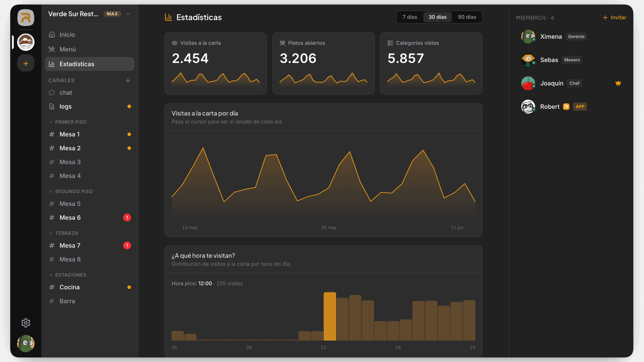This screenshot has height=362, width=644.
Task: Switch to the 90 días range
Action: (467, 17)
